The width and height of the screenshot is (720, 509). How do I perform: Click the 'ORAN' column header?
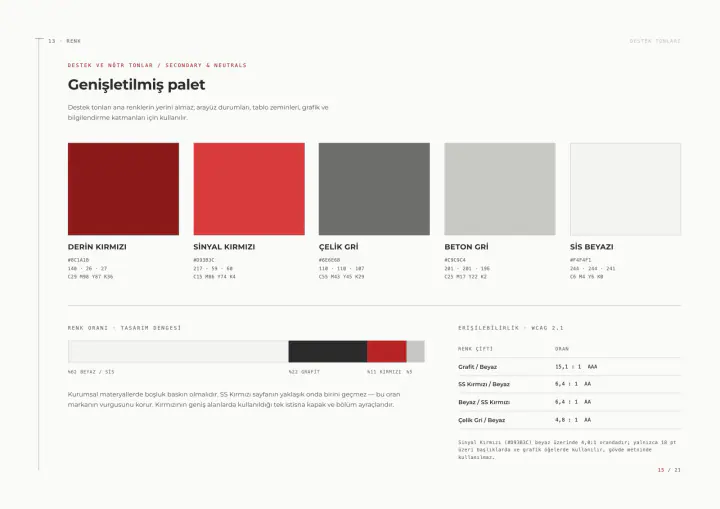(562, 349)
